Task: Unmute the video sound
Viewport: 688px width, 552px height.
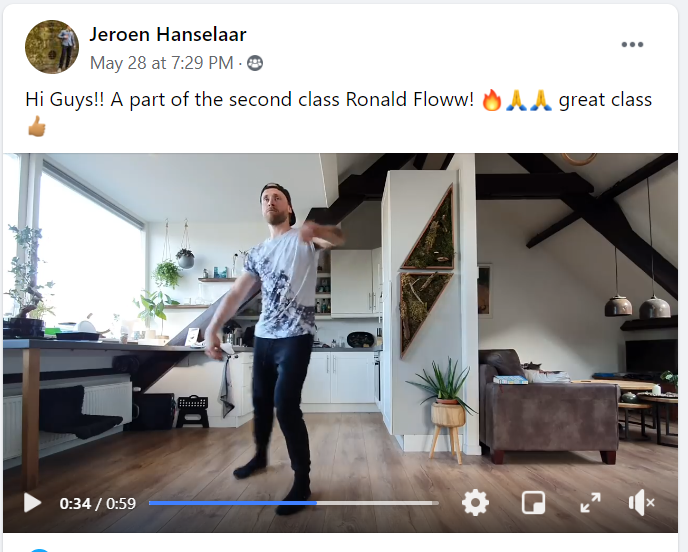Action: 641,503
